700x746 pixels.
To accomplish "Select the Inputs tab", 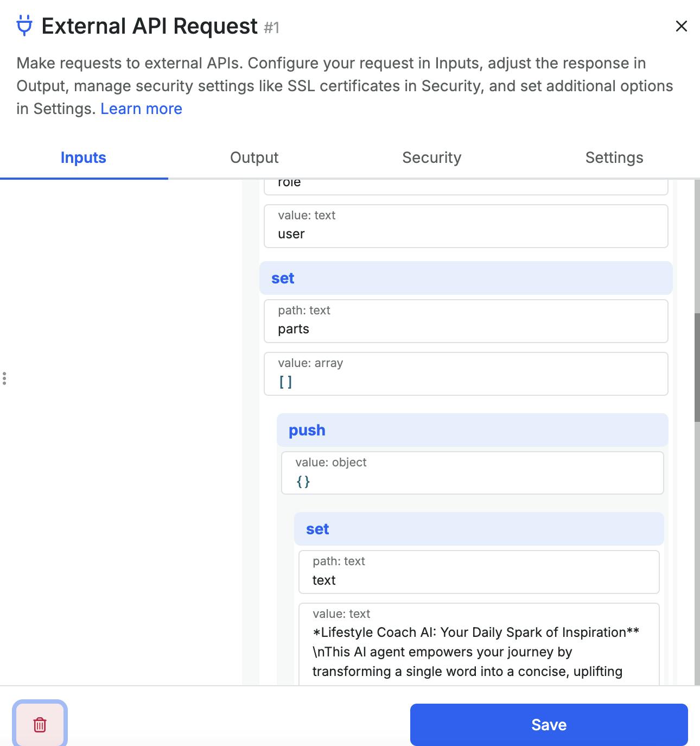I will [x=83, y=157].
